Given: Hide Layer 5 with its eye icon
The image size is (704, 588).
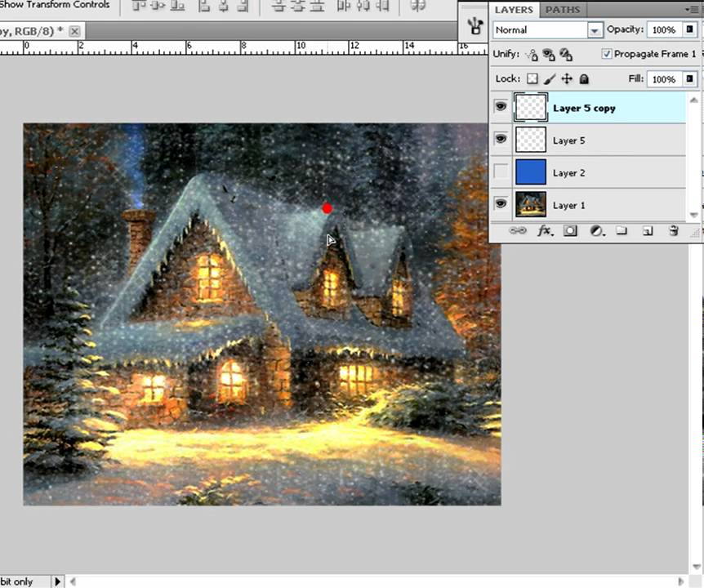Looking at the screenshot, I should pyautogui.click(x=501, y=139).
